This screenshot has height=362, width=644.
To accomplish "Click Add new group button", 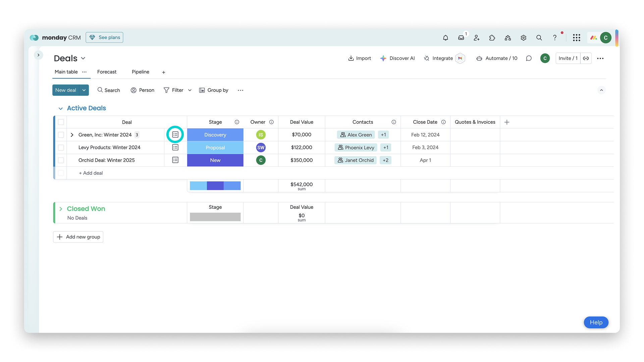I will point(78,237).
